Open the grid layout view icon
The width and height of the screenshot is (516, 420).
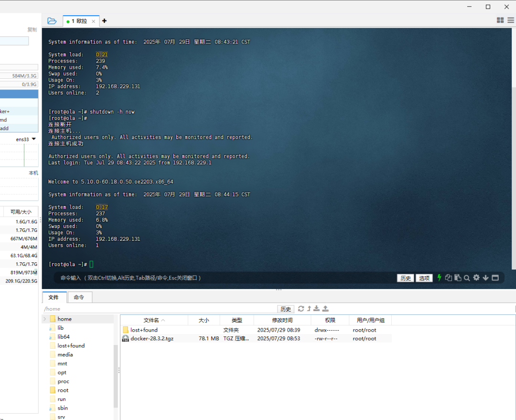tap(500, 21)
